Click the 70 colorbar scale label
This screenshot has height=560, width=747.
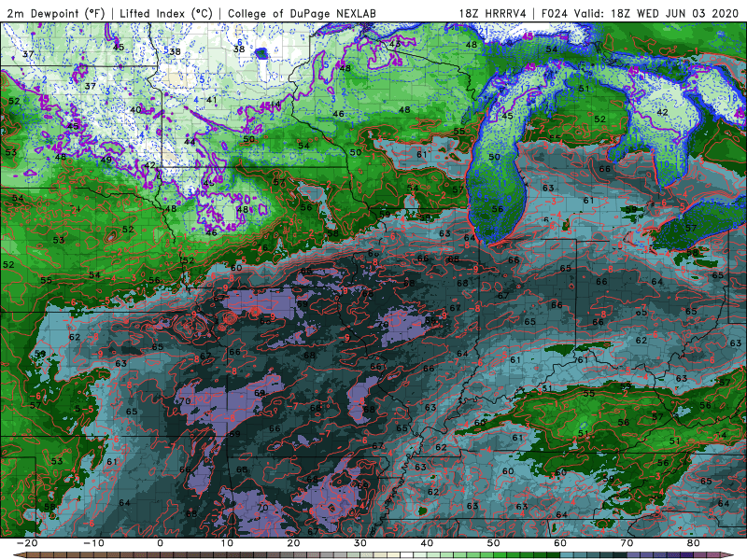tap(627, 543)
